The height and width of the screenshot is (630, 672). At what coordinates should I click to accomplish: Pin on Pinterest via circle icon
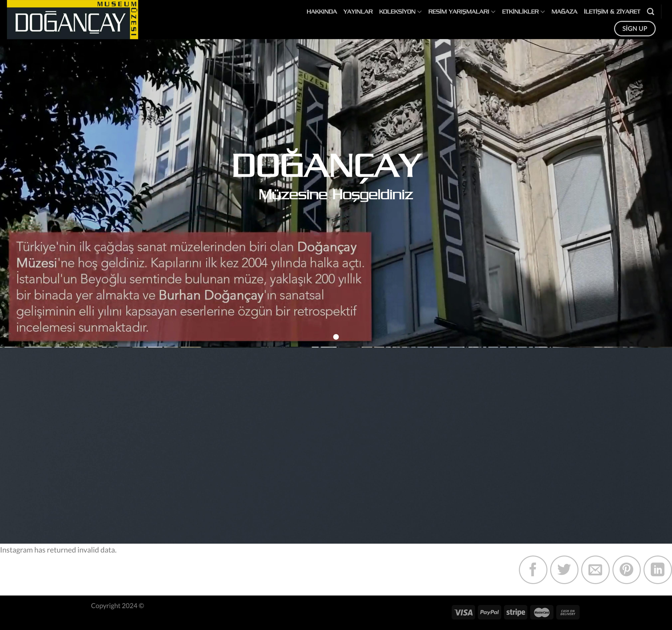(x=626, y=569)
